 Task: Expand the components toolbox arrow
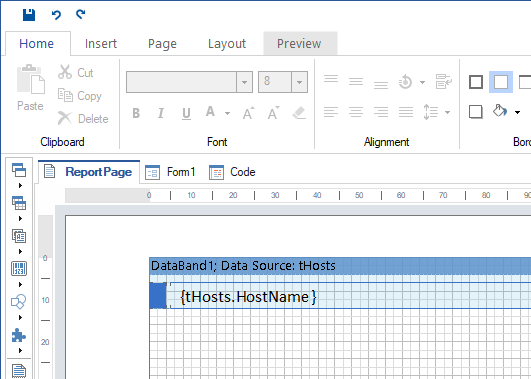click(20, 251)
